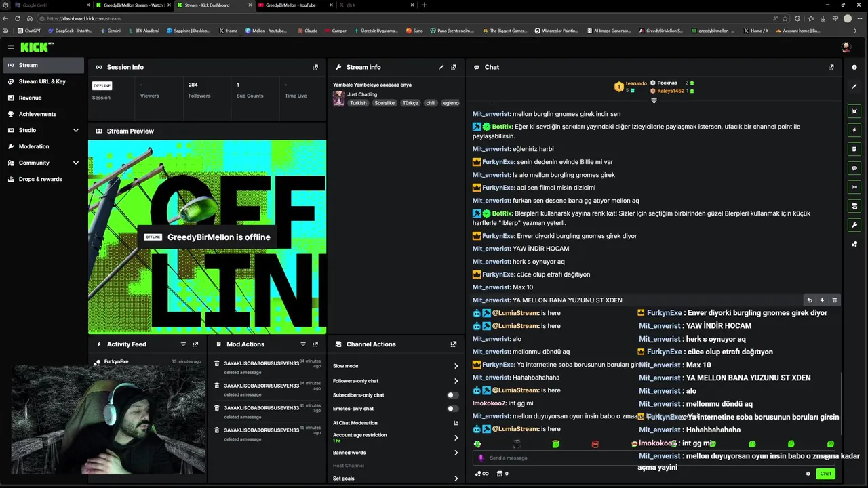Toggle Emotes-only chat switch
868x488 pixels.
452,409
